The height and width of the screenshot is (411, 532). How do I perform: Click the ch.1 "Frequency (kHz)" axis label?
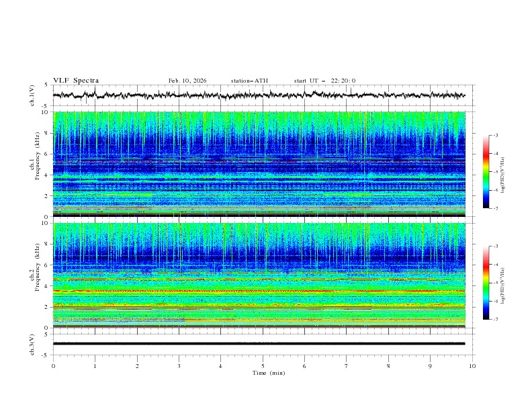point(38,156)
